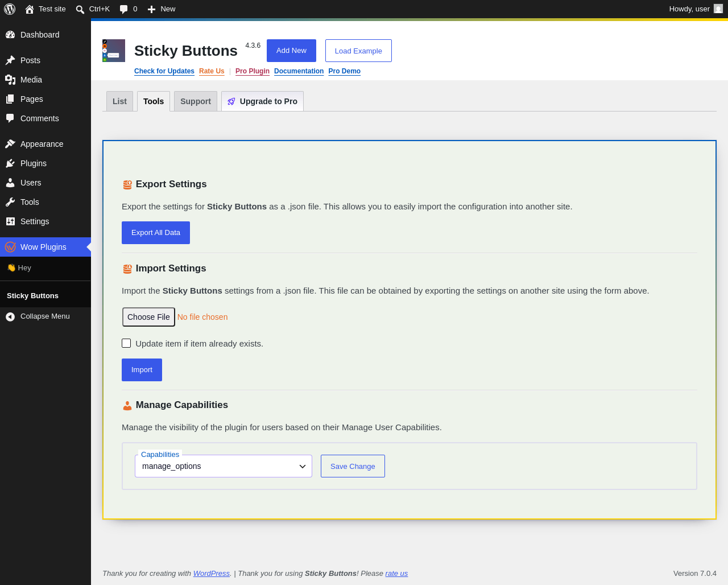The height and width of the screenshot is (585, 728).
Task: Open the Pro Plugin link
Action: click(x=253, y=71)
